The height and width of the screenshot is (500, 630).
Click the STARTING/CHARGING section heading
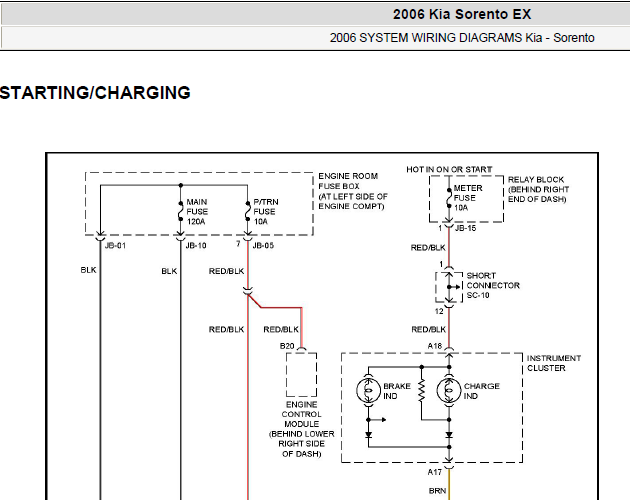95,93
